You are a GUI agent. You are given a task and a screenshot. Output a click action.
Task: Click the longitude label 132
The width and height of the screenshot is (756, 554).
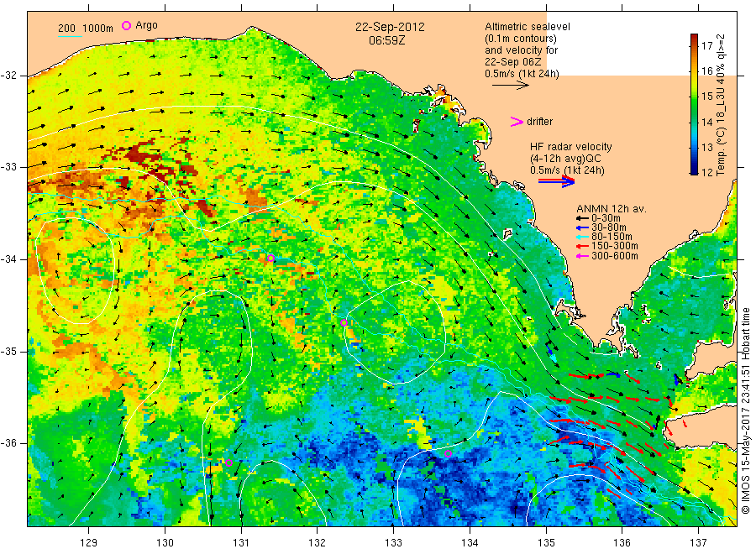coord(318,543)
